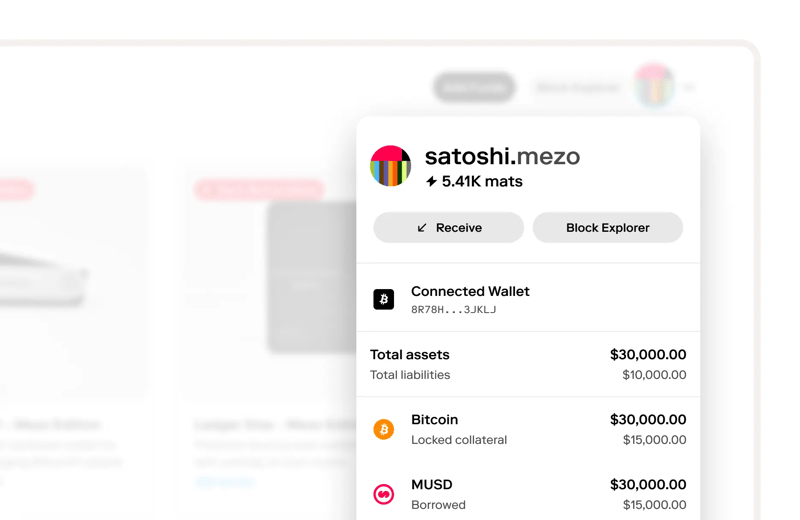Click the lightning bolt mats icon
Viewport: 800px width, 520px height.
(431, 182)
